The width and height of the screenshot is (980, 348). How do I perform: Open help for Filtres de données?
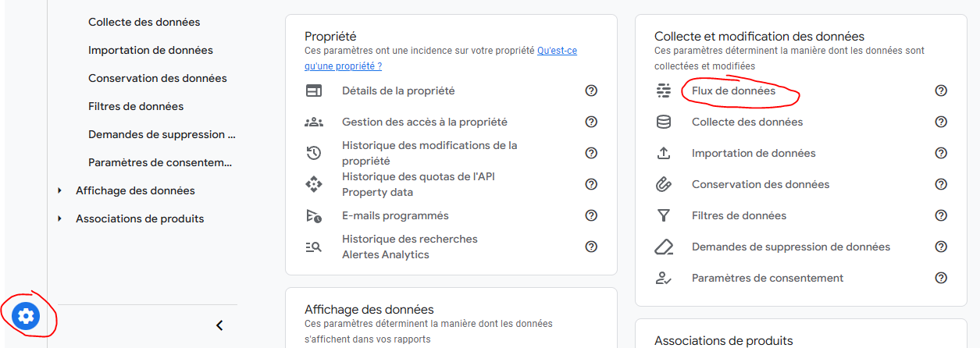pyautogui.click(x=941, y=215)
